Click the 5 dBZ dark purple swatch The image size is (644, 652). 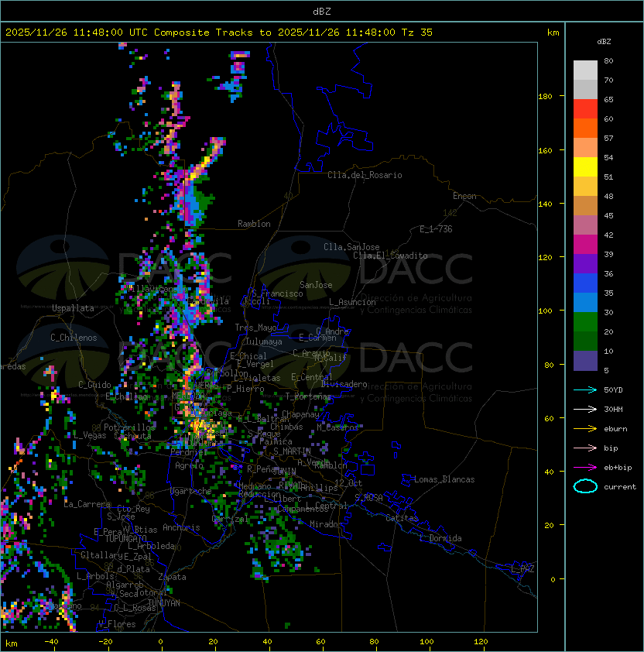(585, 361)
